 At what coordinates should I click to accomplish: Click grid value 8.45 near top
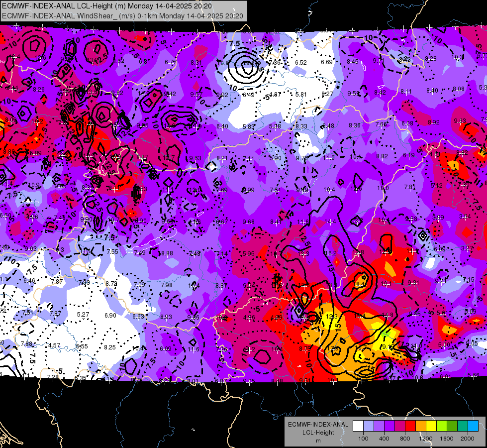tap(353, 62)
